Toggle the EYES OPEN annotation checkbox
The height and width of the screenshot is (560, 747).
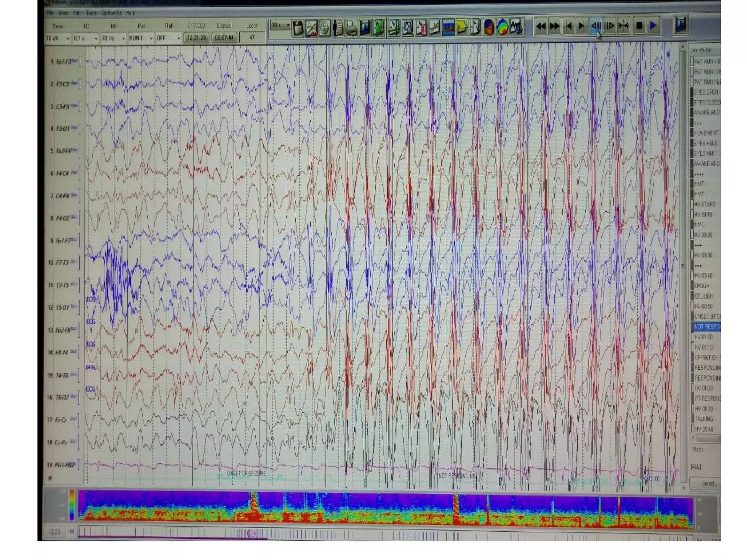(692, 92)
